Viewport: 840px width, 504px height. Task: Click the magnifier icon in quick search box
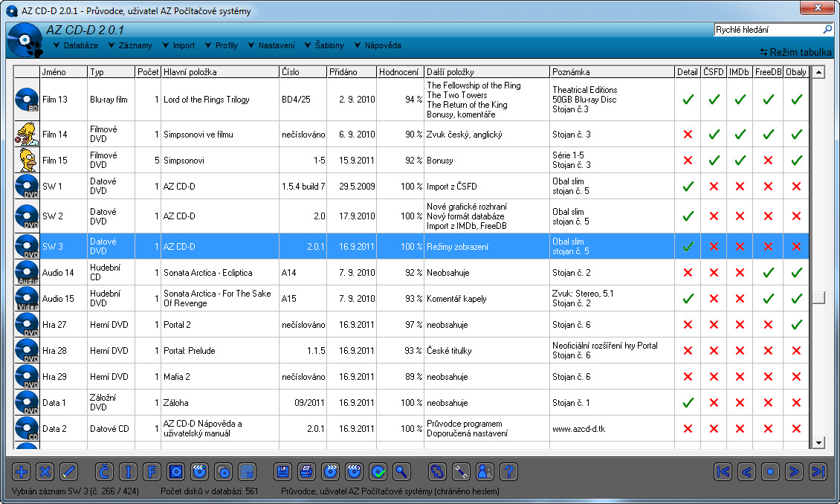tap(827, 30)
